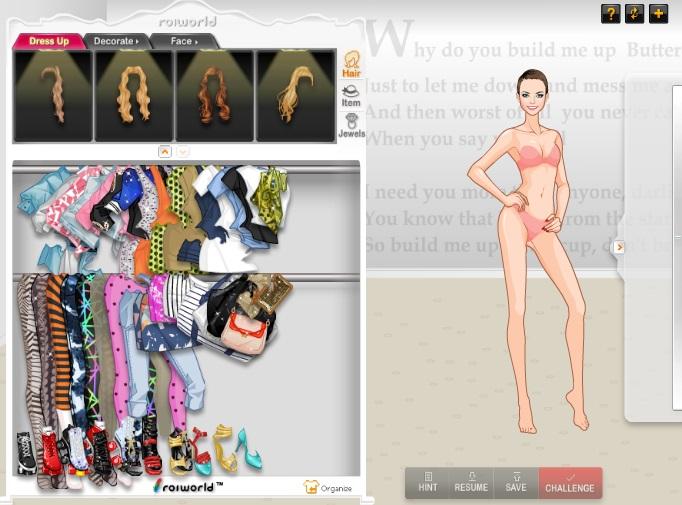
Task: Click the question mark help icon
Action: point(610,13)
